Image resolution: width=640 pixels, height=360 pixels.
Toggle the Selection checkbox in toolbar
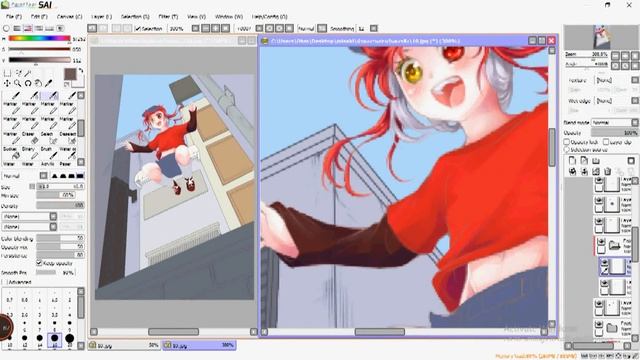pyautogui.click(x=138, y=29)
